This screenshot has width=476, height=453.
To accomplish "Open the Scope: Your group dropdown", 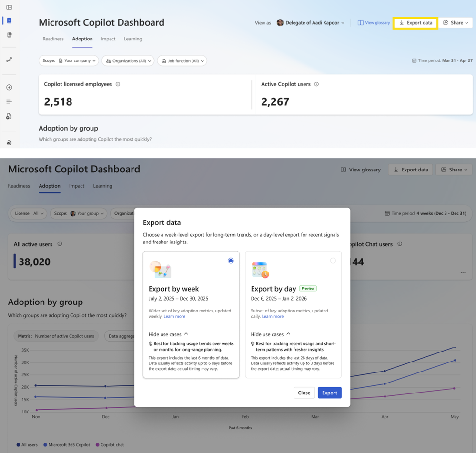I will (79, 213).
